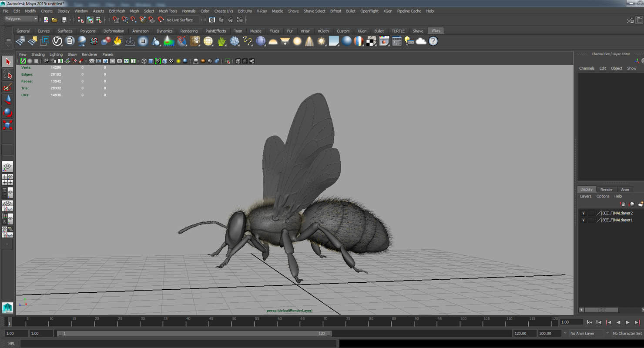644x348 pixels.
Task: Click the wireframe cube viewport icon
Action: (x=144, y=61)
